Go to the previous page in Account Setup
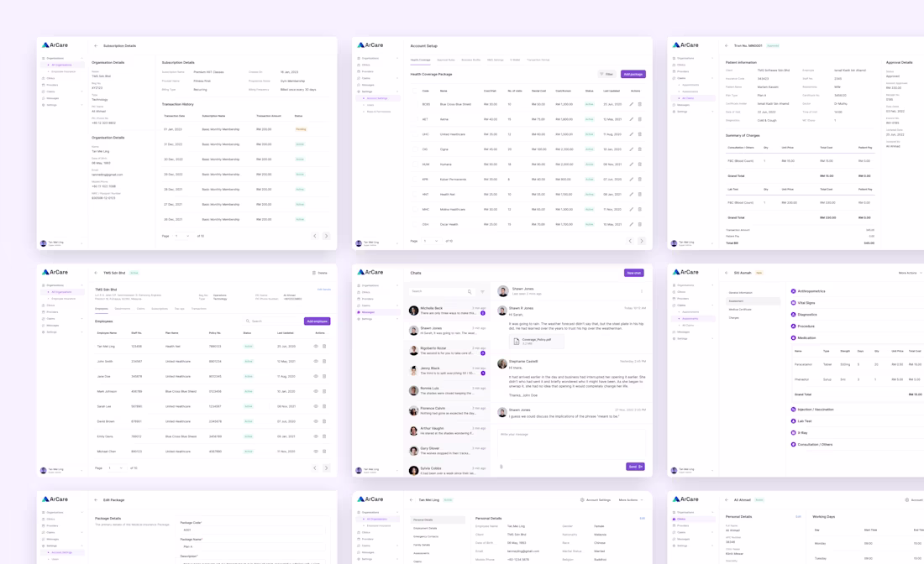924x564 pixels. [630, 241]
